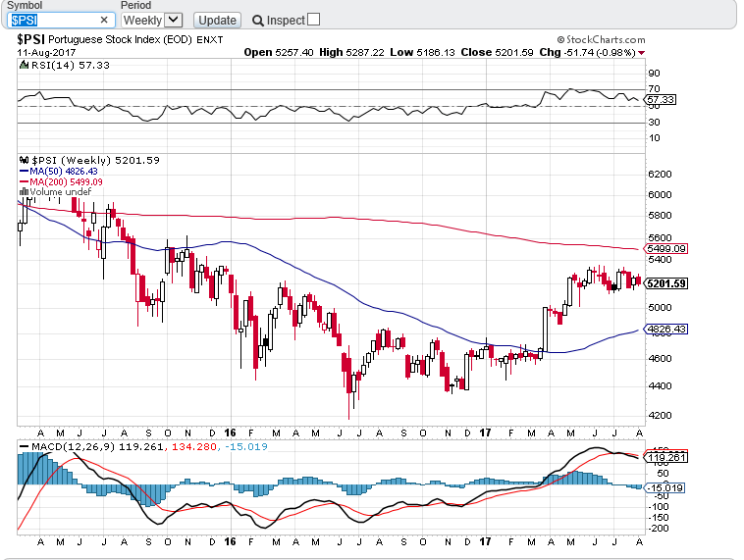This screenshot has height=560, width=744.
Task: Click the MA(50) price label 4826.43
Action: (665, 330)
